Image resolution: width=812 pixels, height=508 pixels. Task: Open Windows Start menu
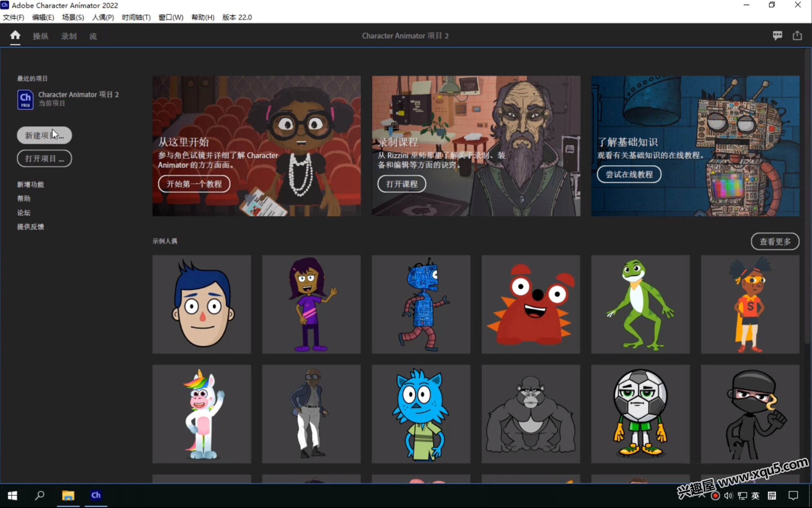click(x=13, y=495)
